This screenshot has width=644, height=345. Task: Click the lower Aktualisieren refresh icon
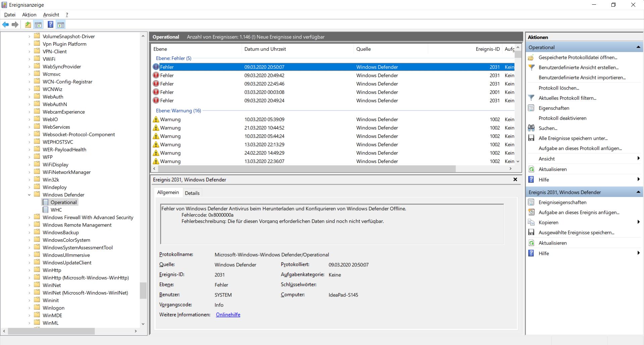click(x=531, y=243)
